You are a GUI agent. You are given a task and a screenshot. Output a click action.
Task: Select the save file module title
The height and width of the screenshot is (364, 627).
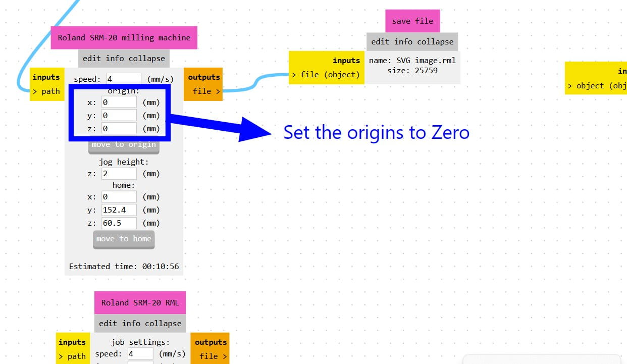[x=412, y=21]
